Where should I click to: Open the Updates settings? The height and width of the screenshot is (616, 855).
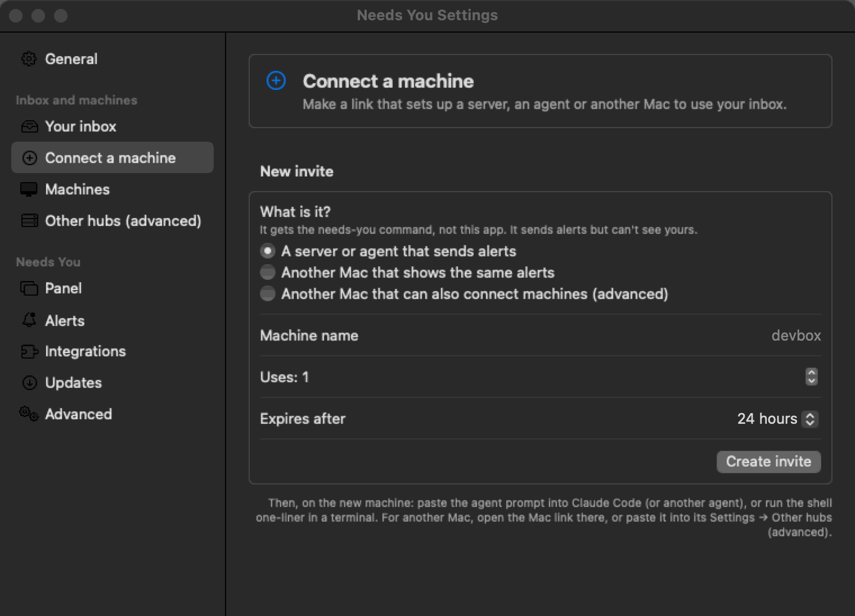(112, 383)
